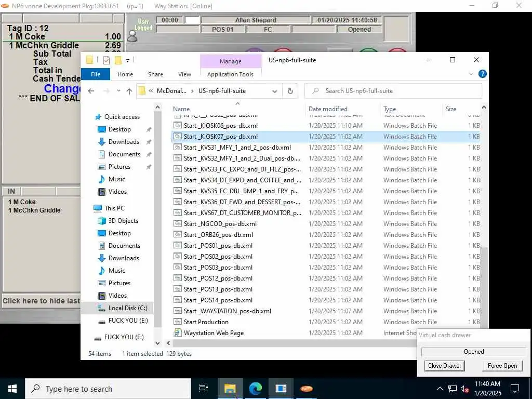Click the Local Disk (C:) drive icon
Viewport: 532px width, 399px height.
[101, 308]
